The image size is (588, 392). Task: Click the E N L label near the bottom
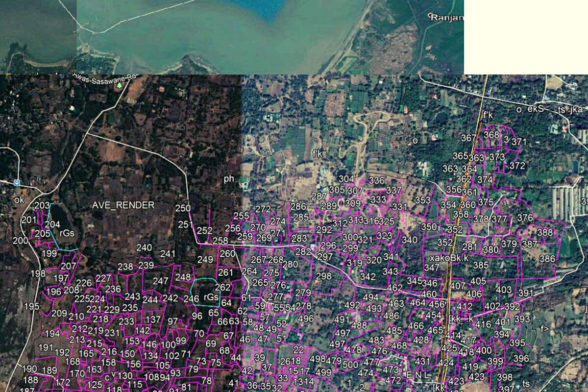tap(418, 374)
